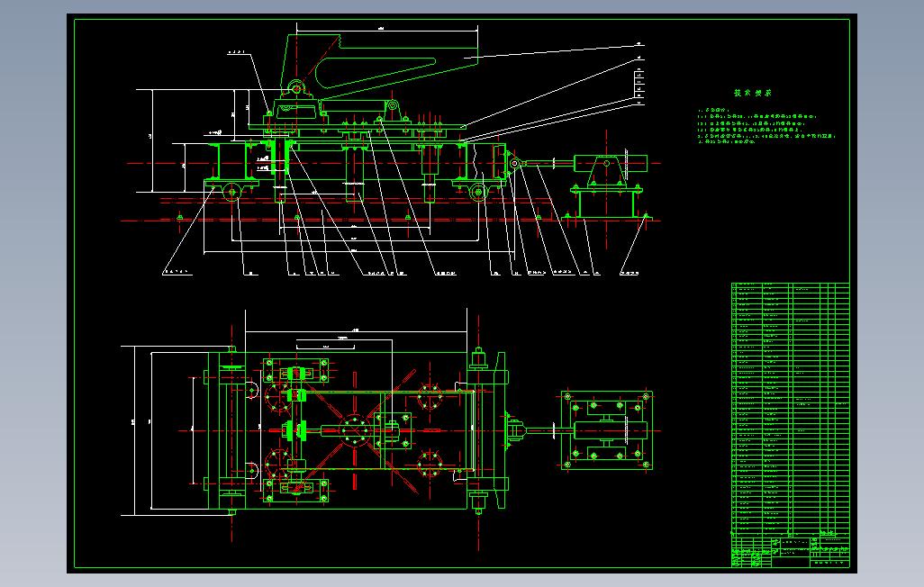
Task: Click the square motor base plate in plan view
Action: click(606, 430)
